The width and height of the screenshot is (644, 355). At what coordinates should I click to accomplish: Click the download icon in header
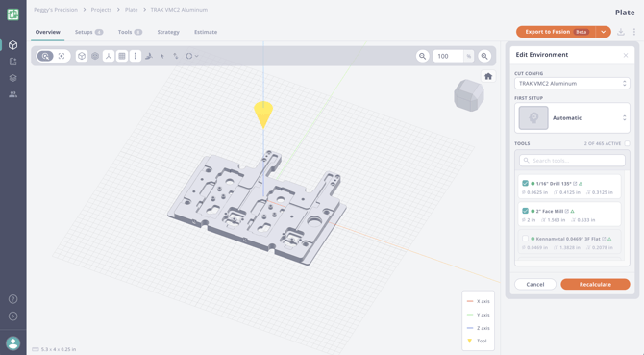click(621, 32)
